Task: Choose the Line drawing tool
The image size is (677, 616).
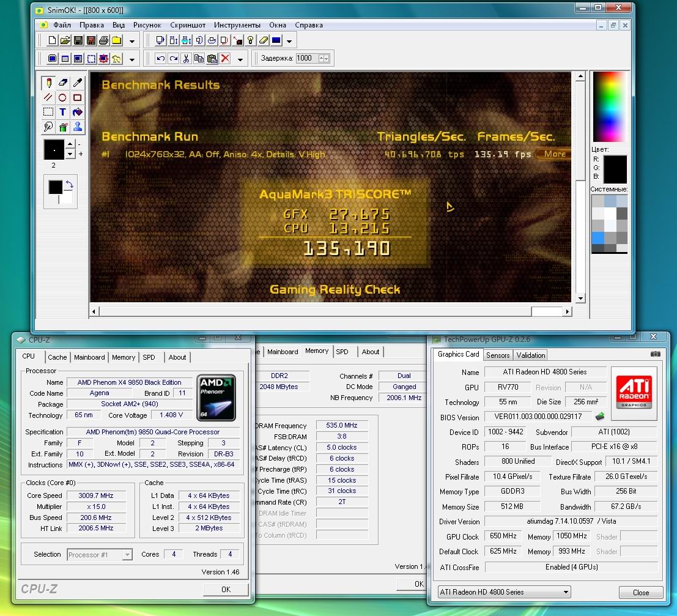Action: (x=48, y=98)
